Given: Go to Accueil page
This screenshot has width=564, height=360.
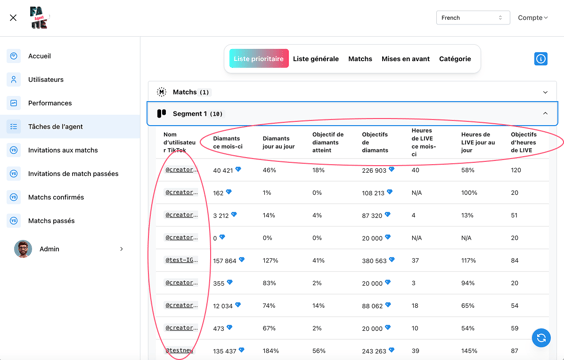Looking at the screenshot, I should click(x=40, y=56).
